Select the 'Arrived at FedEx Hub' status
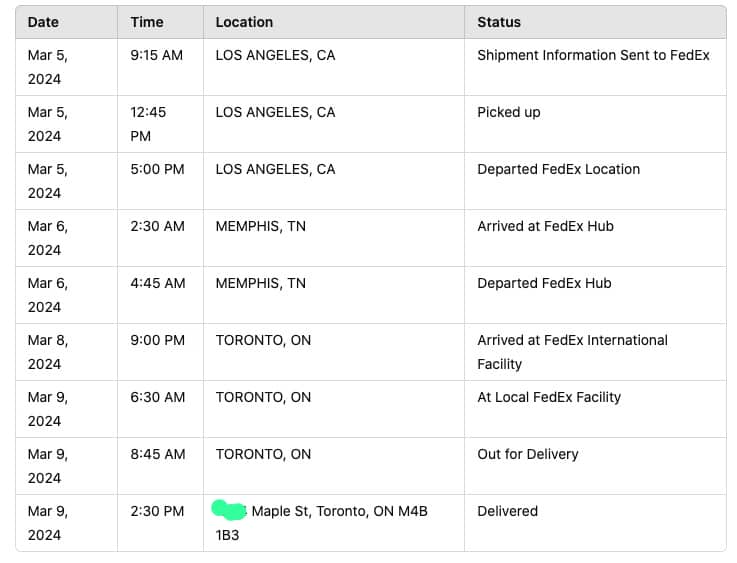This screenshot has width=737, height=563. coord(545,227)
